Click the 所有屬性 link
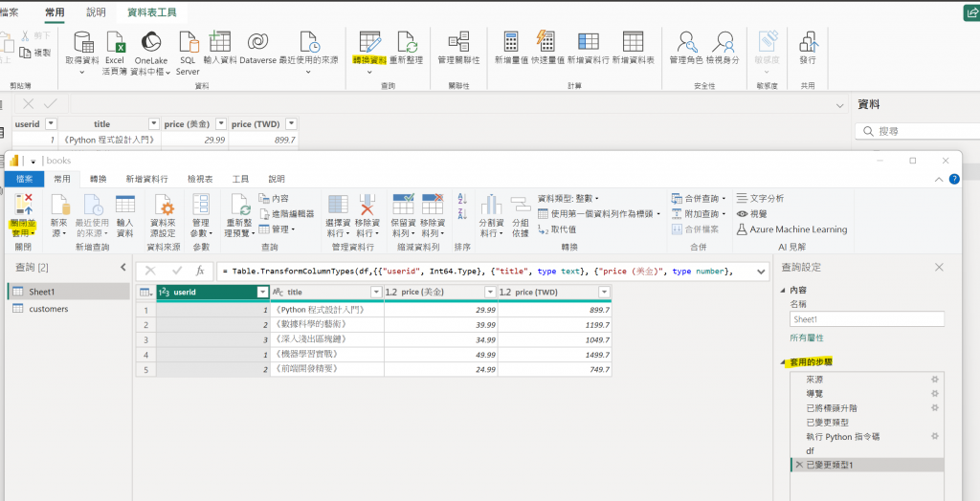Viewport: 980px width, 501px height. [x=807, y=338]
